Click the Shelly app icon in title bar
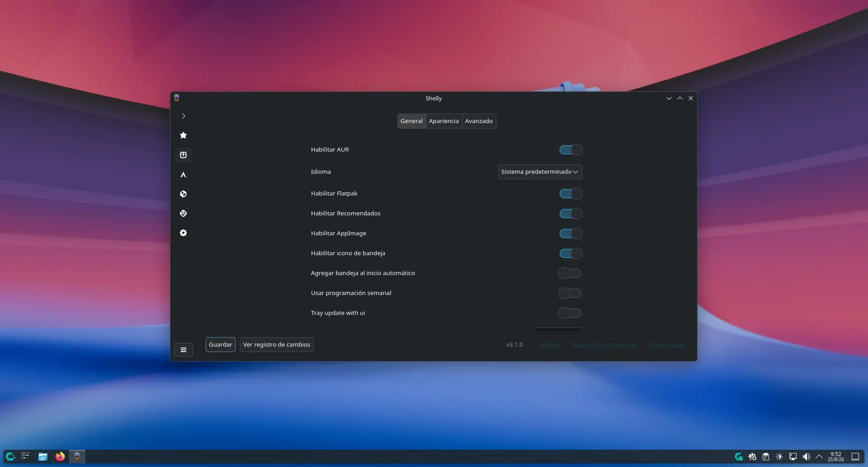The height and width of the screenshot is (467, 868). [x=177, y=98]
